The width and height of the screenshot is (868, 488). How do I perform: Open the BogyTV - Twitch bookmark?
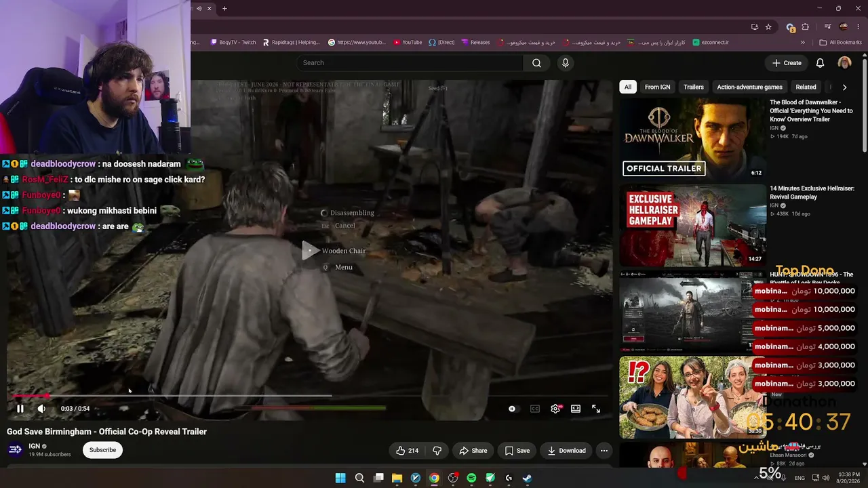(233, 42)
